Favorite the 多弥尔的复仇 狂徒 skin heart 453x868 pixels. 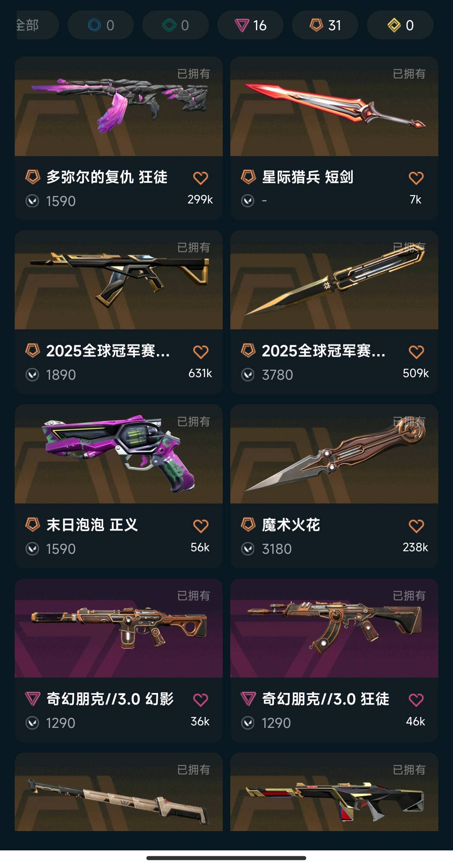click(x=200, y=178)
